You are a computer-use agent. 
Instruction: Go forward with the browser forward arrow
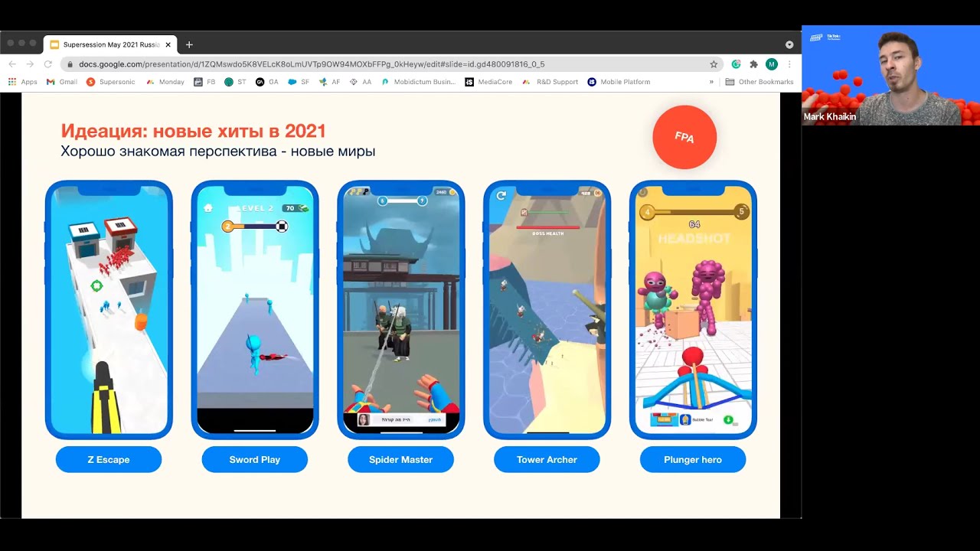point(30,64)
